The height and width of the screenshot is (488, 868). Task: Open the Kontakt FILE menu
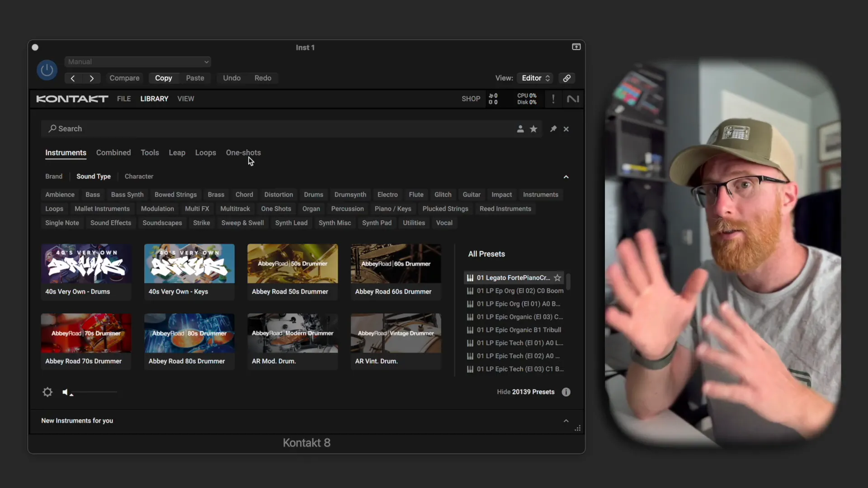click(x=124, y=99)
